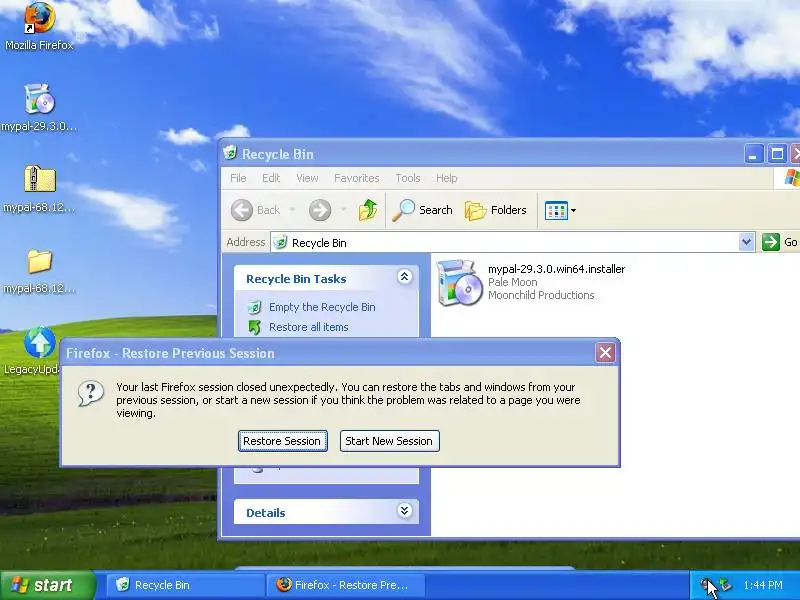
Task: Toggle the Folders pane
Action: coord(495,210)
